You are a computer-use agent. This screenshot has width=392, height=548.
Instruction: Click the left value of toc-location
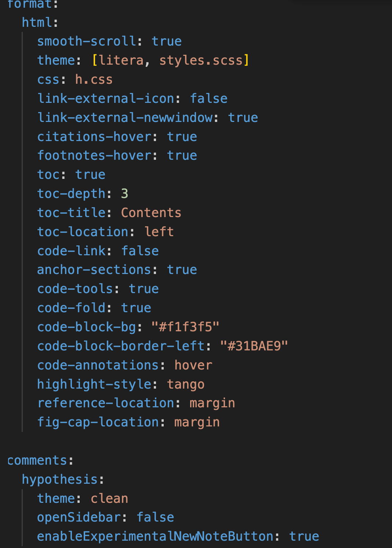point(159,232)
